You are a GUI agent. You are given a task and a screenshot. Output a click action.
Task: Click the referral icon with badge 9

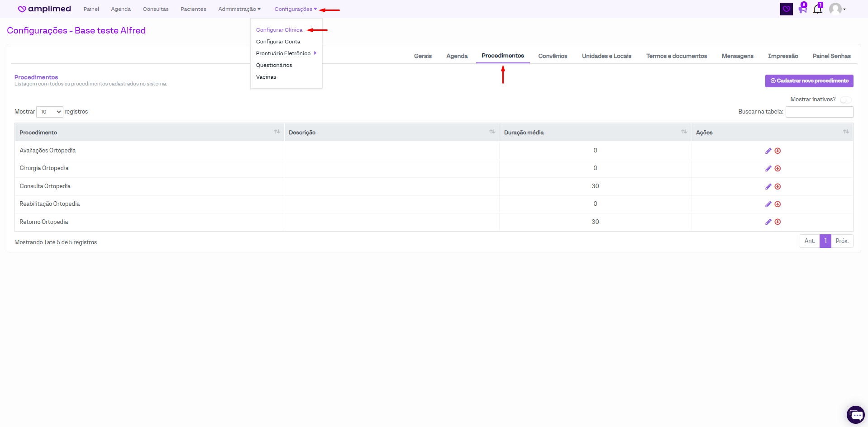pos(802,9)
